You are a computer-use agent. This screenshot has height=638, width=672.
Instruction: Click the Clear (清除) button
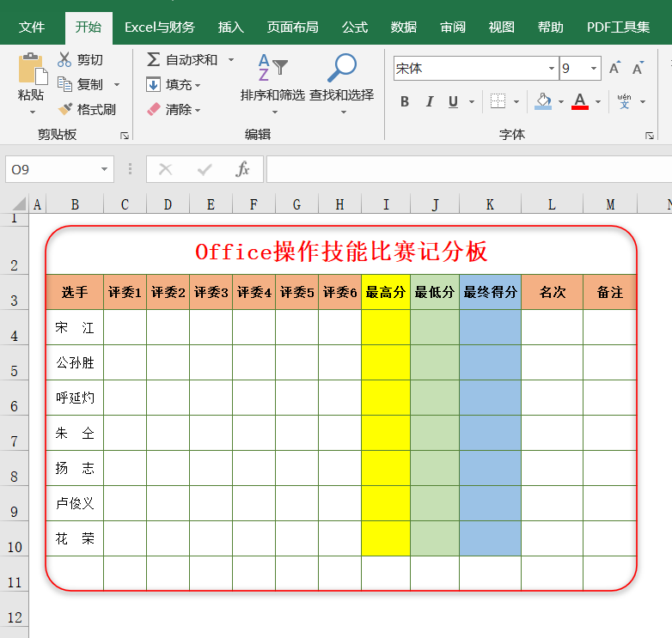click(173, 110)
